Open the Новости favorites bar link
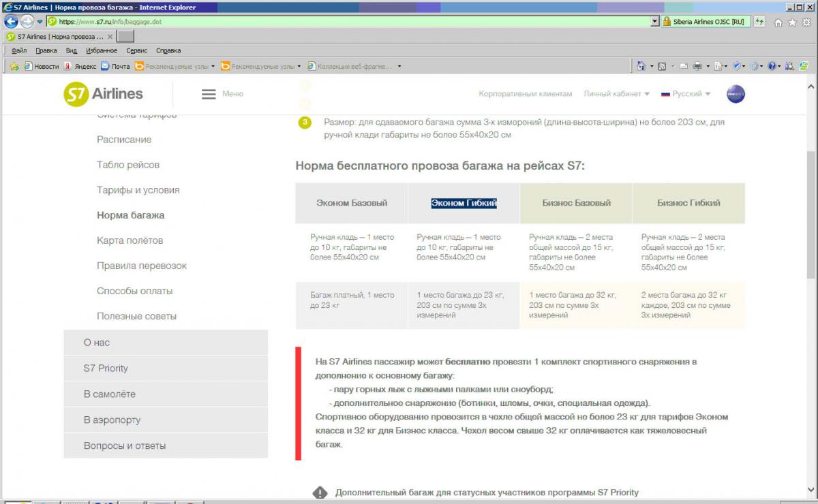The height and width of the screenshot is (504, 818). coord(41,66)
